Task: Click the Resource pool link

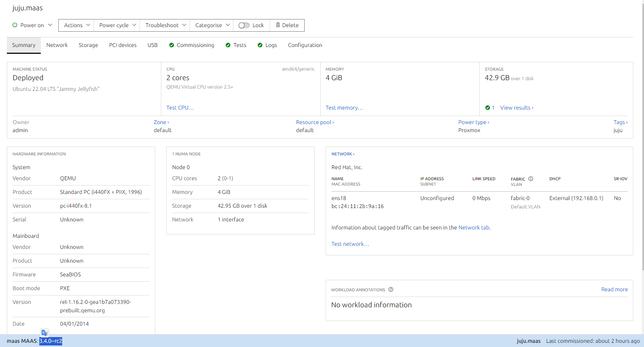Action: click(315, 122)
